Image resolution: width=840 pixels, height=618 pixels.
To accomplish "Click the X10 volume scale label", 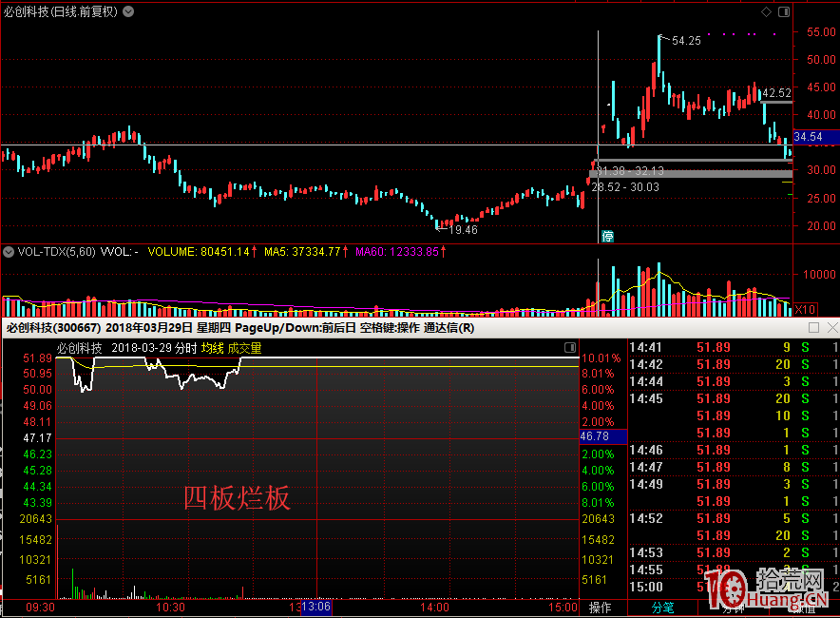I will [805, 309].
